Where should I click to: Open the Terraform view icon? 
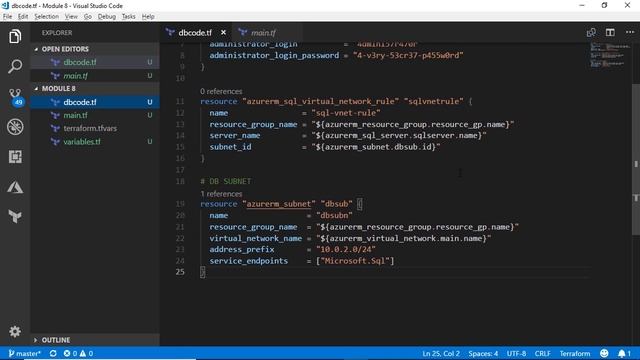click(15, 216)
